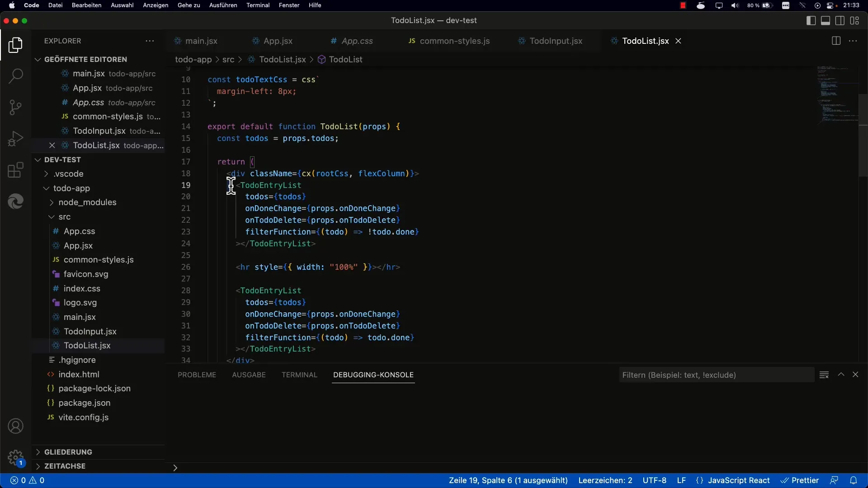Screen dimensions: 868x488
Task: Open vite.config.js in file tree
Action: [x=83, y=417]
